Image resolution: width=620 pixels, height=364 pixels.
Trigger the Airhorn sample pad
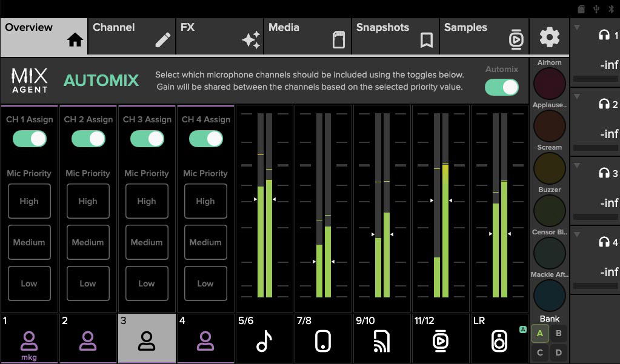549,84
